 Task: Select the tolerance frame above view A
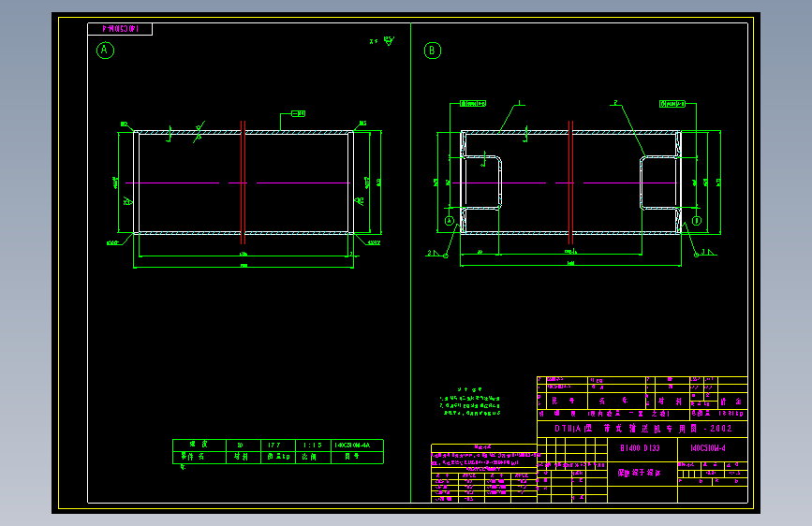298,113
